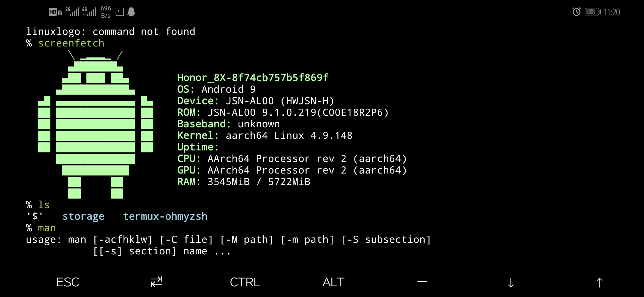This screenshot has height=297, width=644.
Task: Toggle 2G signal strength indicator
Action: [x=72, y=12]
